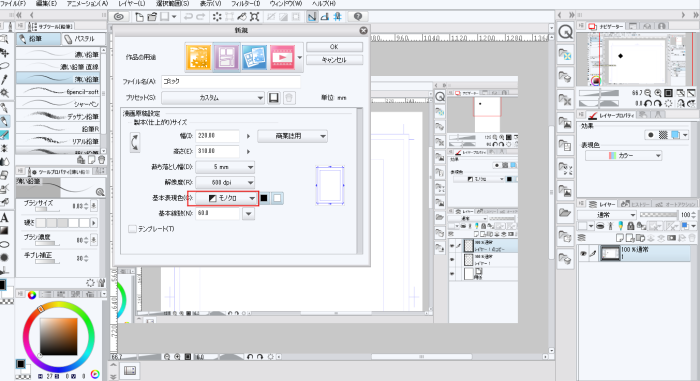Click the Undo arrow toolbar icon
Screen dimensions: 700x381
[x=188, y=17]
